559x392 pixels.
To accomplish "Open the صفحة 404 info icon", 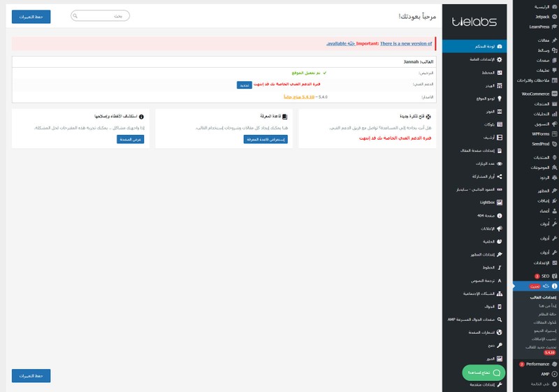I will click(500, 216).
